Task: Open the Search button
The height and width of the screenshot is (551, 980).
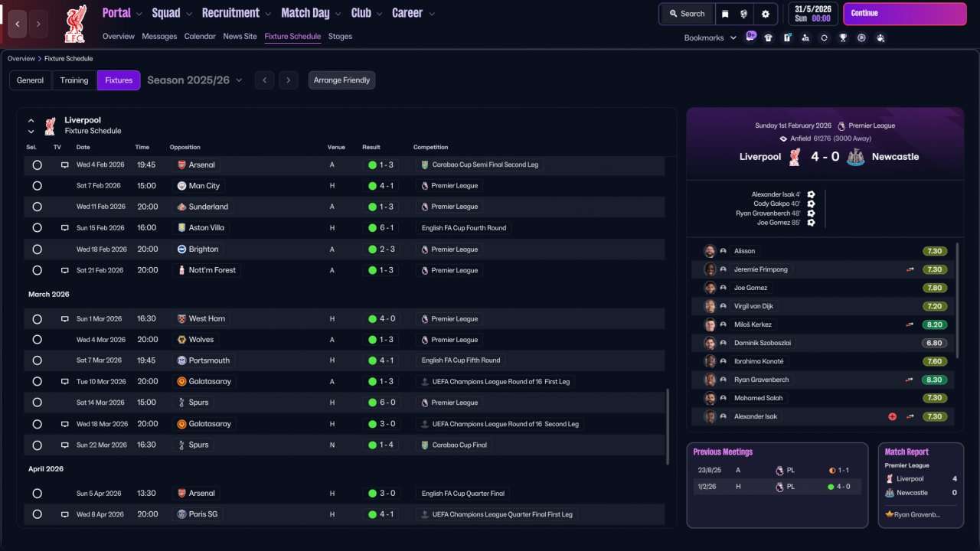Action: [686, 14]
